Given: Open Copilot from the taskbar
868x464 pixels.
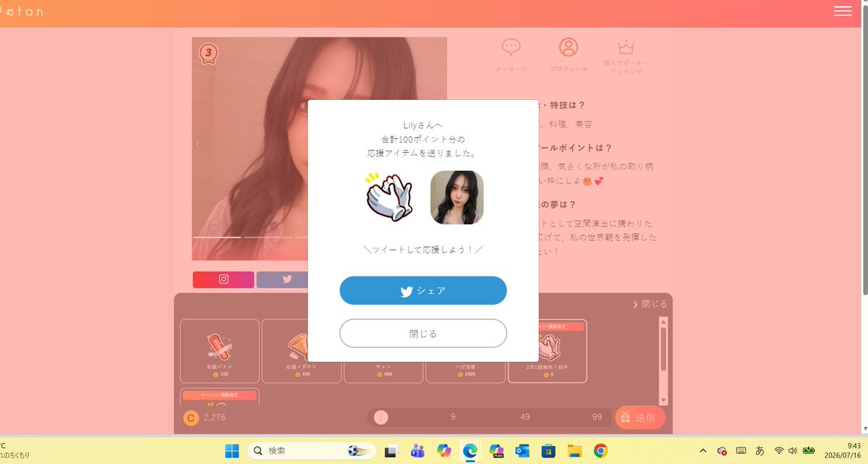Looking at the screenshot, I should click(443, 451).
